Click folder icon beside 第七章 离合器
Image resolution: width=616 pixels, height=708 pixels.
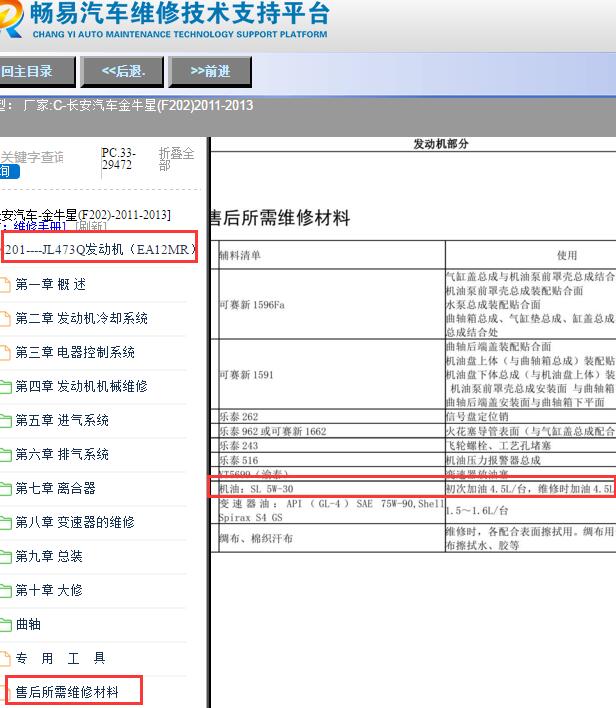[5, 489]
